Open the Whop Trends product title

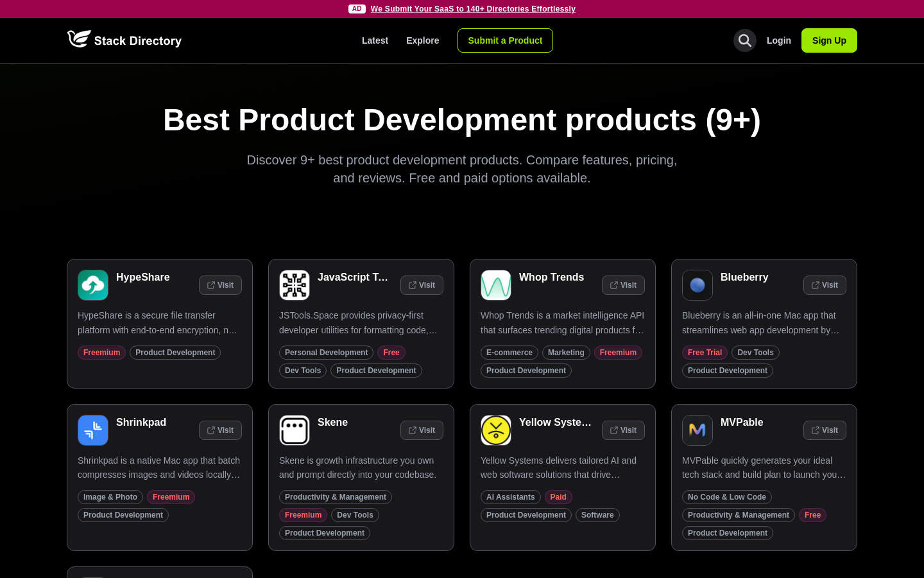(551, 277)
